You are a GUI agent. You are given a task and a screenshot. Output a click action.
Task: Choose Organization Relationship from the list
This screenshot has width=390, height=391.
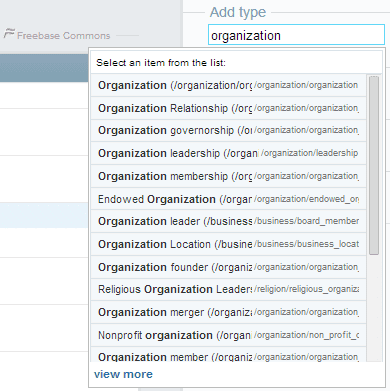(x=228, y=108)
